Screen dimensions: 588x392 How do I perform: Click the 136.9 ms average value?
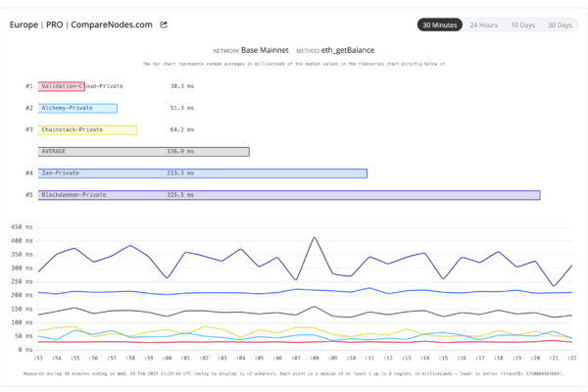click(x=180, y=152)
